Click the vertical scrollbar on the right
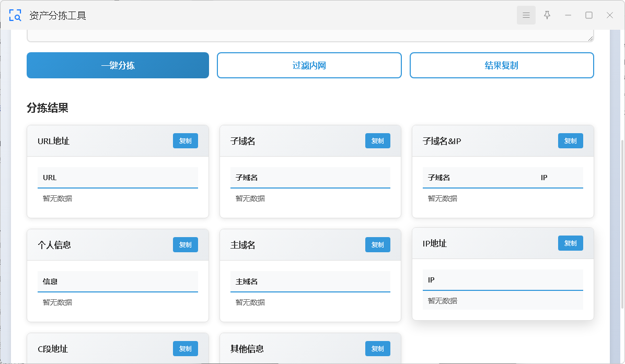The height and width of the screenshot is (364, 625). 622,225
